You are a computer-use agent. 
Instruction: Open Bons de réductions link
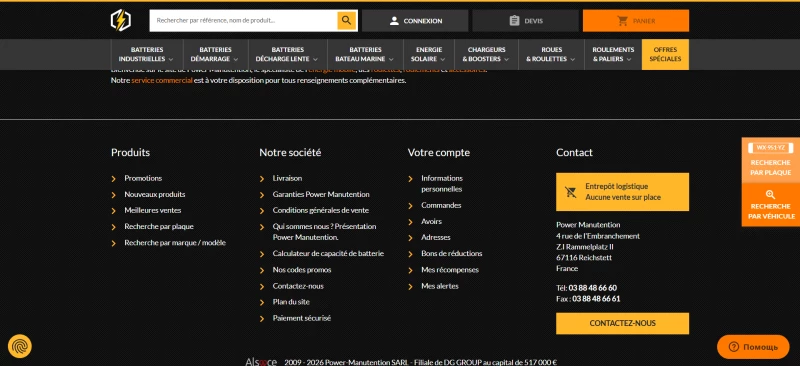click(x=452, y=253)
